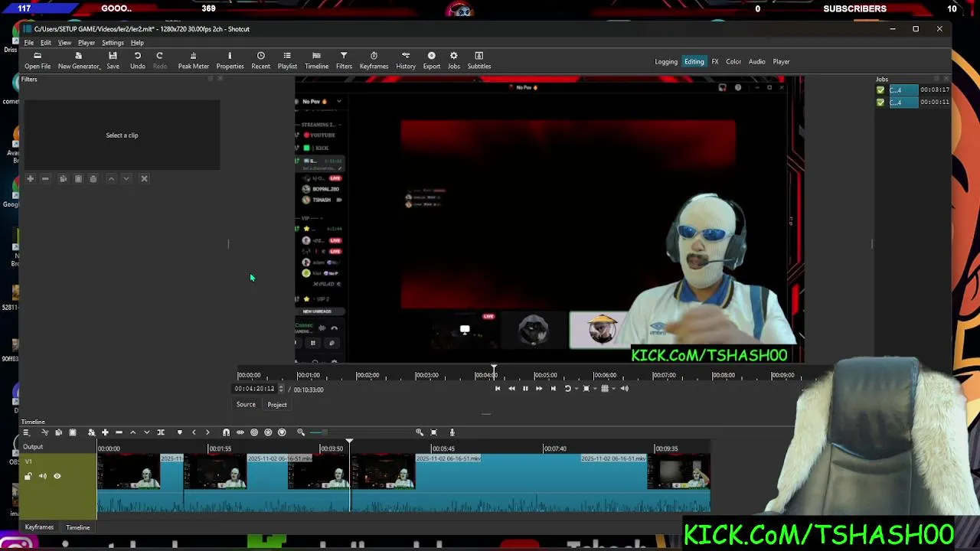Split the clip at the playhead
The image size is (980, 551).
point(161,432)
